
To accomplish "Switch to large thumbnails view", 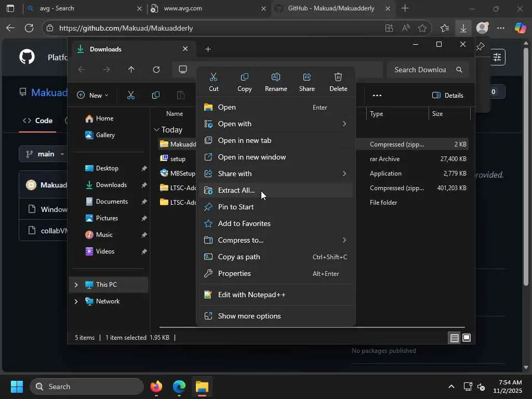I will 467,338.
